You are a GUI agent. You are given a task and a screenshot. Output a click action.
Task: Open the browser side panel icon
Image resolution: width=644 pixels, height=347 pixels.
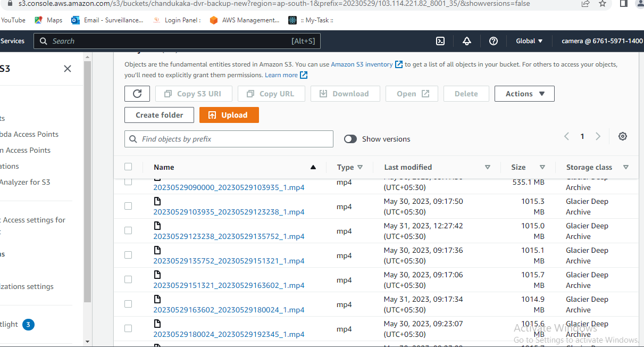point(624,4)
